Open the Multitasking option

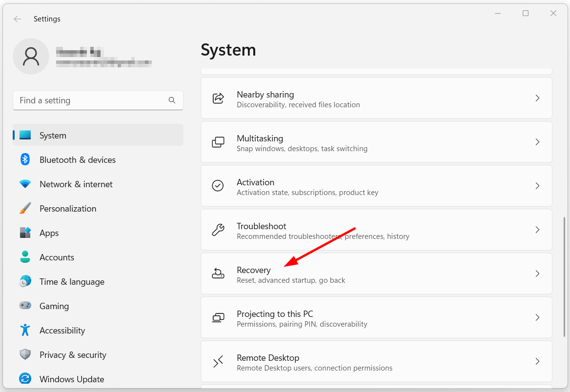376,142
